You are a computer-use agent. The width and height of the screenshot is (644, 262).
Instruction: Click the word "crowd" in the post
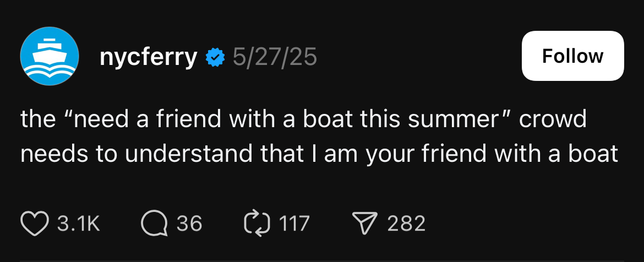click(x=552, y=119)
